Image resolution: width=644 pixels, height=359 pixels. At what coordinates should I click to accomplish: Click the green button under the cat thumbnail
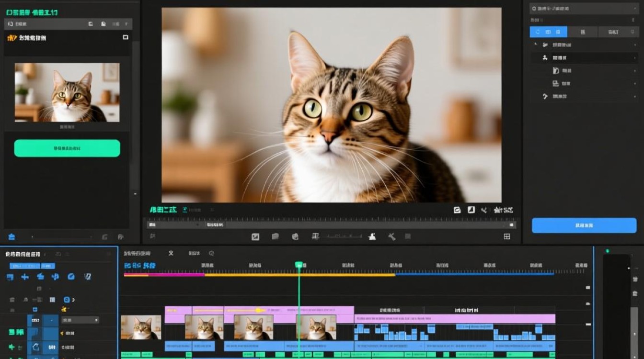tap(67, 148)
